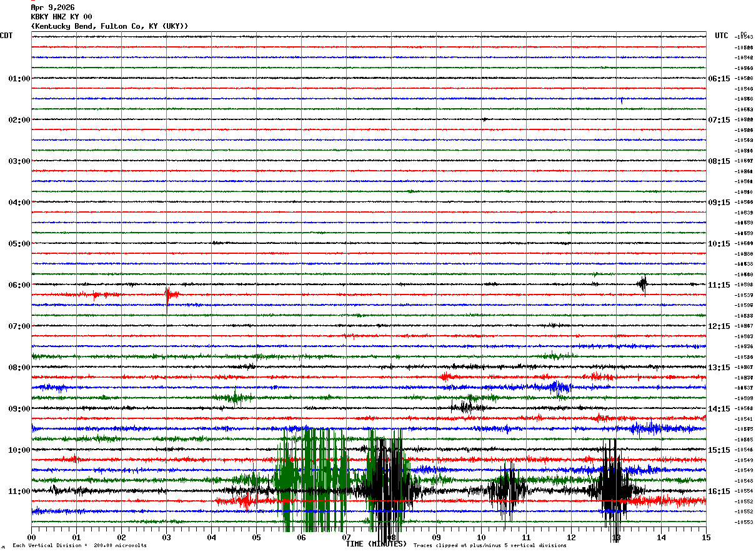Select the 03:00 CDT row label
Viewport: 756px width, 554px height.
(x=19, y=161)
